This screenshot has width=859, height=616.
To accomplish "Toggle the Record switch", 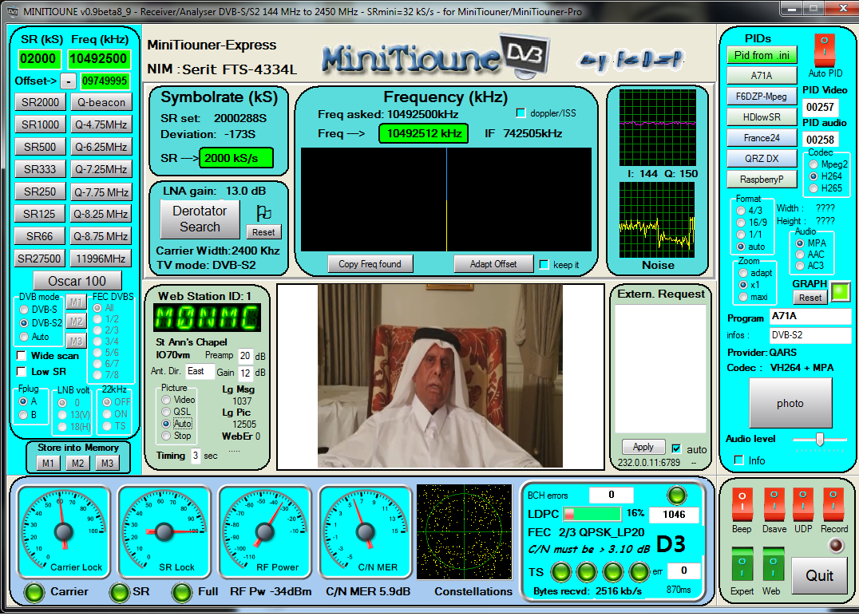I will 833,504.
